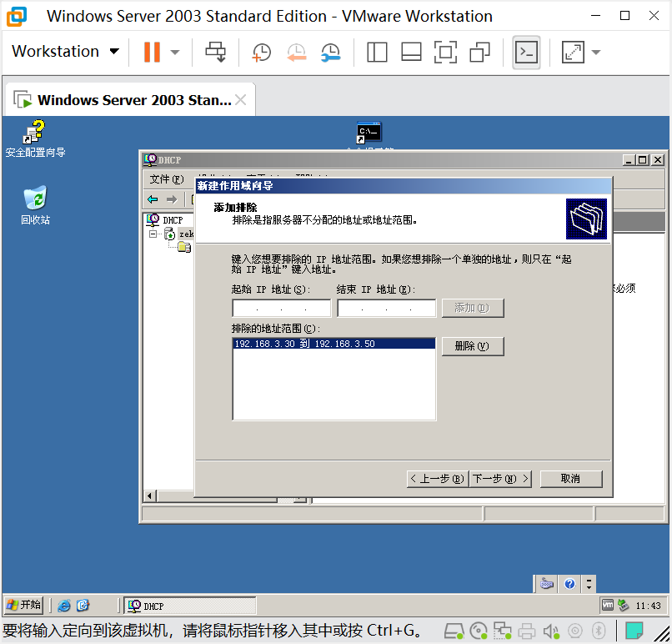This screenshot has width=672, height=644.
Task: Click the 删除(V) button
Action: pyautogui.click(x=473, y=346)
